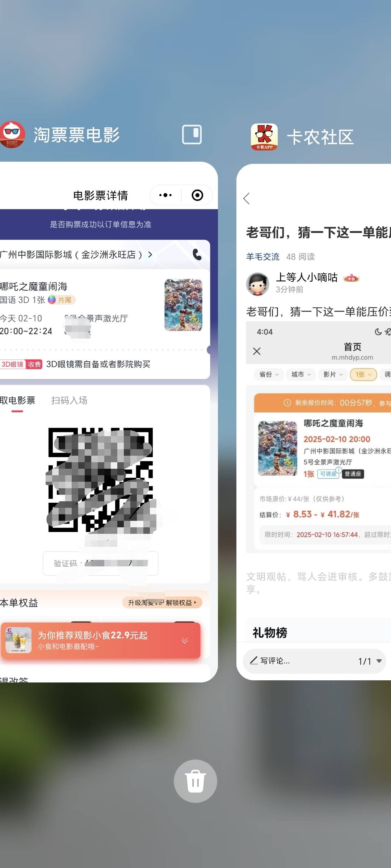The width and height of the screenshot is (391, 868).
Task: Tap the 是否购票成功以订单信息为准 notice
Action: tap(101, 225)
